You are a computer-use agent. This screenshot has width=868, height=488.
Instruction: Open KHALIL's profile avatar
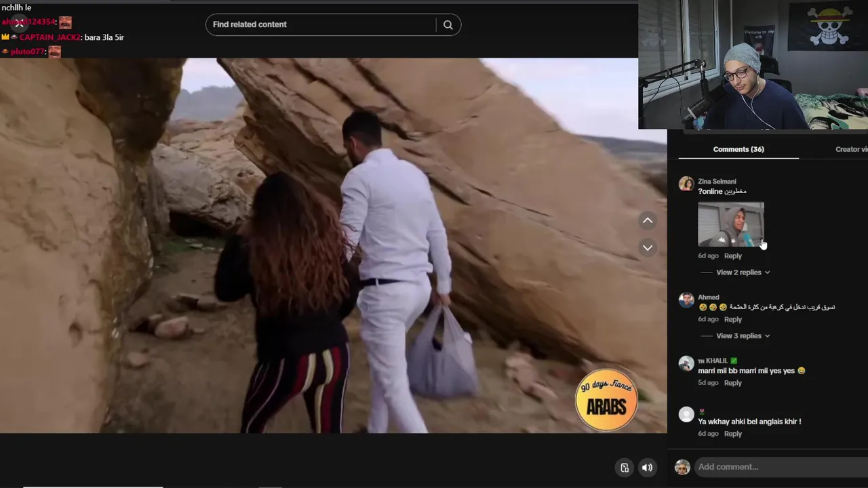pyautogui.click(x=686, y=363)
